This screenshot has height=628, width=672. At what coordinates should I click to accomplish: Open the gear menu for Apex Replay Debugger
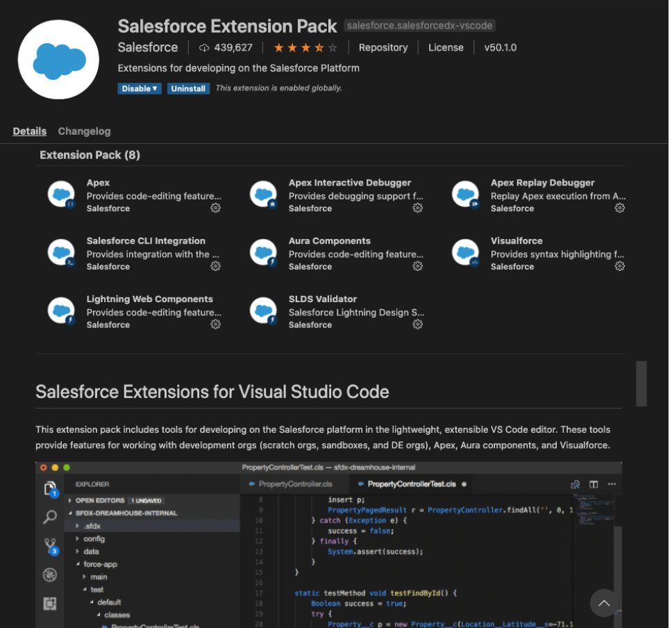pos(620,208)
